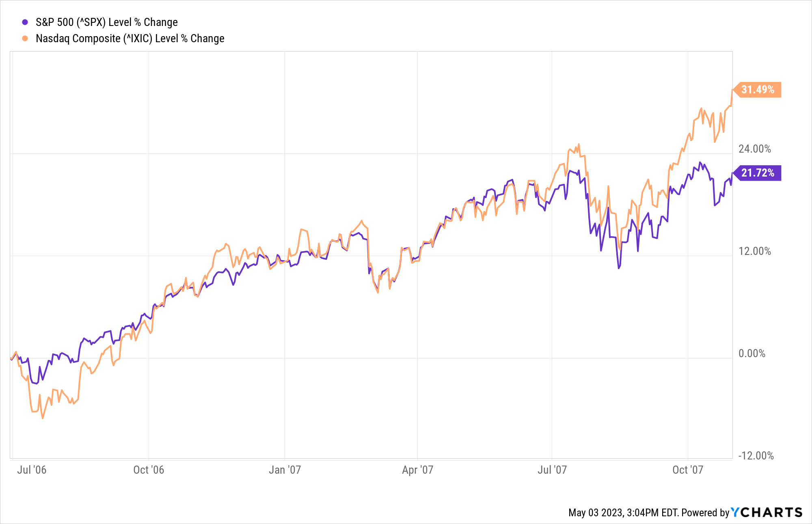The height and width of the screenshot is (524, 812).
Task: Click the blue Y in YCharts logo
Action: 735,513
